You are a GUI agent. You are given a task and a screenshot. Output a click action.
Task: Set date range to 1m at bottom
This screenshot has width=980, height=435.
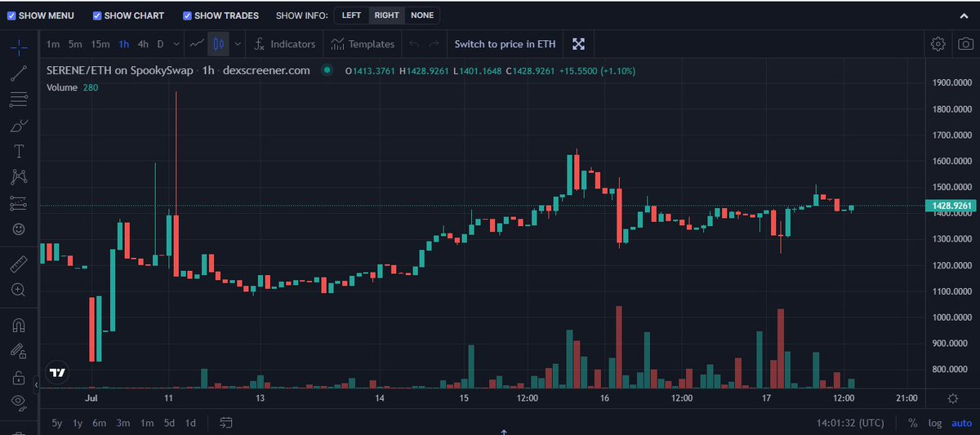(147, 423)
